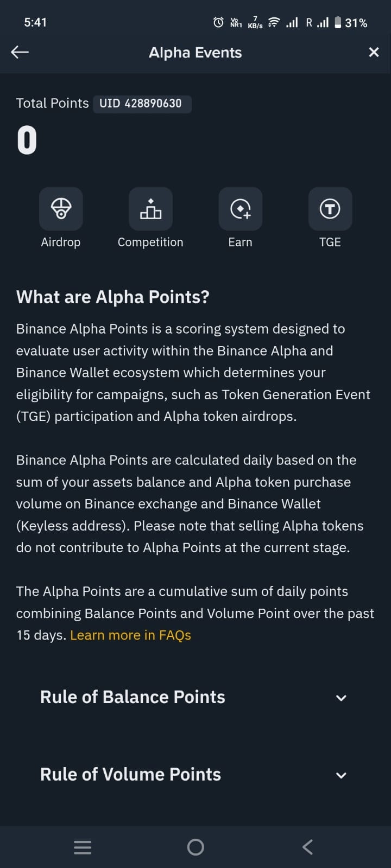Screen dimensions: 391x868
Task: Open the Rule of Balance Points section
Action: [x=133, y=697]
